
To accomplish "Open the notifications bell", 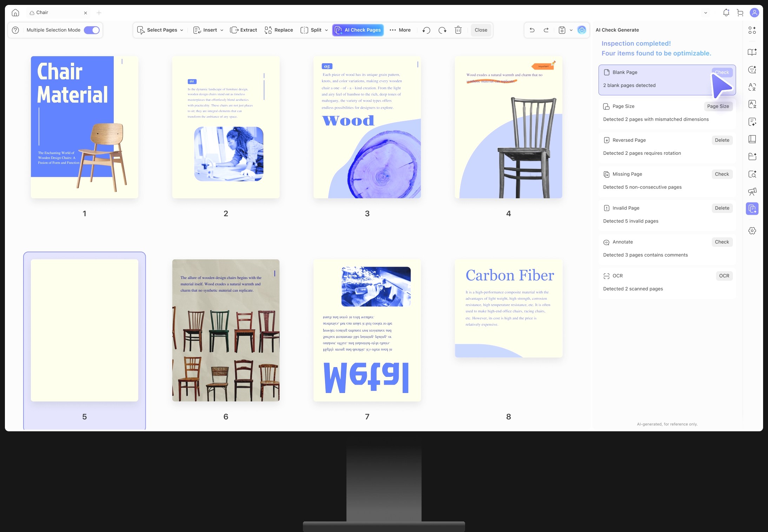I will pos(726,13).
